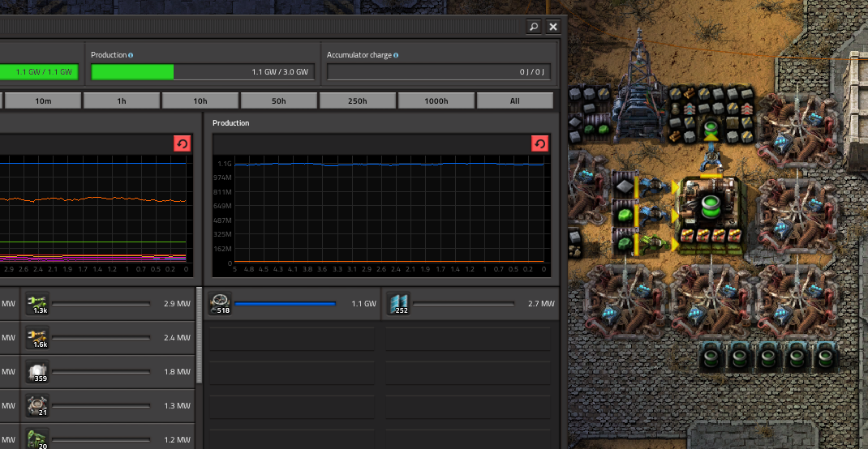The height and width of the screenshot is (449, 868).
Task: Click the blue steam turbine output bar
Action: 285,304
